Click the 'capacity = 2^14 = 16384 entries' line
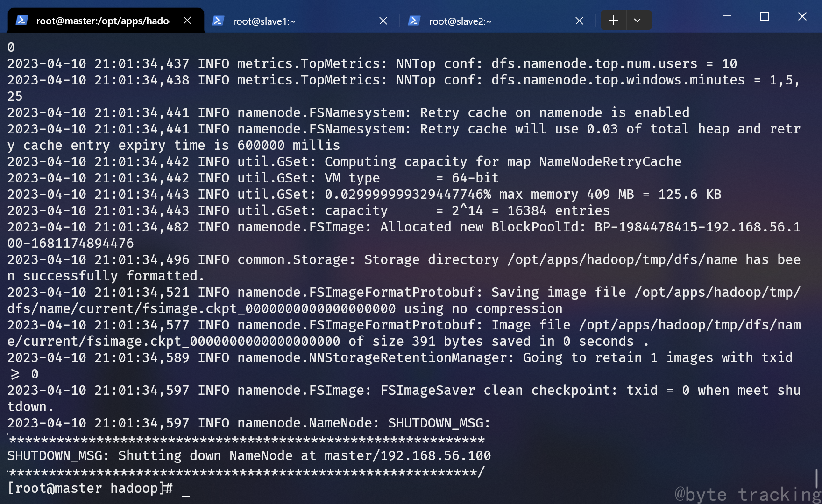The image size is (822, 504). click(309, 211)
